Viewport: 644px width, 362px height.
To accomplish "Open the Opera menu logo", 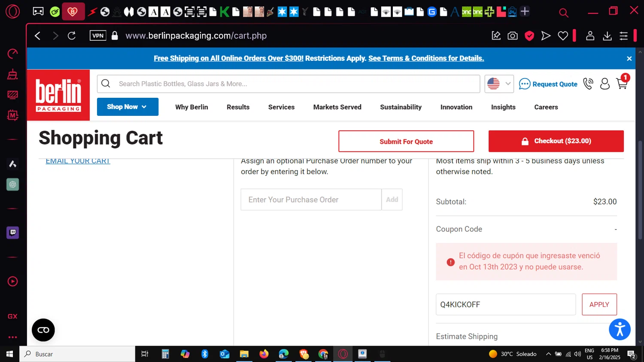I will (x=12, y=11).
